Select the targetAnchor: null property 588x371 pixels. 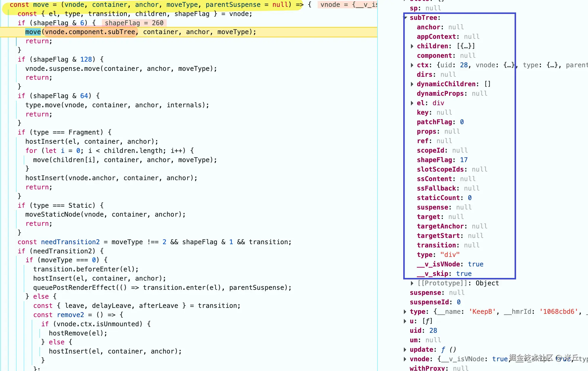click(x=452, y=226)
